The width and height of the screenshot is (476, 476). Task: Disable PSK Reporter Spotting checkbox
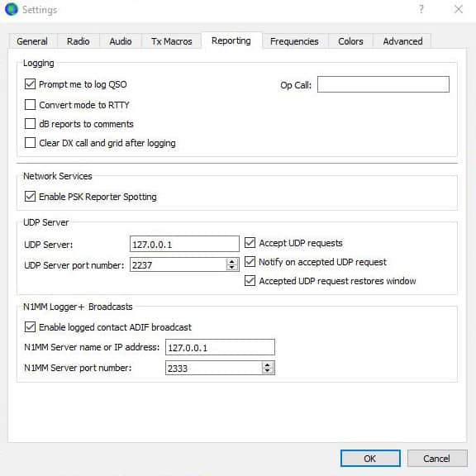point(30,197)
